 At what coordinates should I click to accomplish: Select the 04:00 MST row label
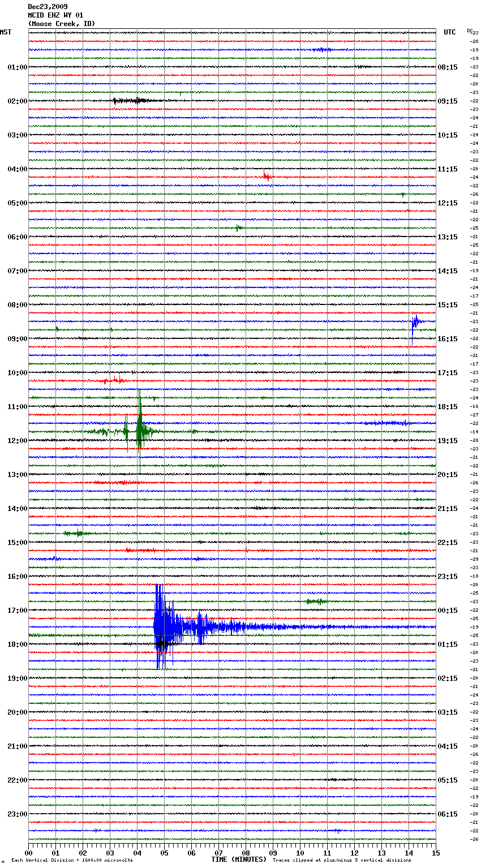(x=18, y=169)
